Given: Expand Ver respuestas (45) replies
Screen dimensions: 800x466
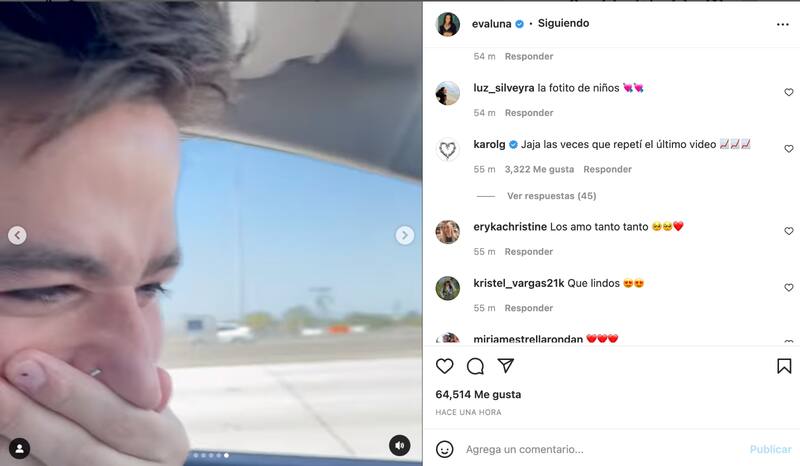Looking at the screenshot, I should coord(552,196).
